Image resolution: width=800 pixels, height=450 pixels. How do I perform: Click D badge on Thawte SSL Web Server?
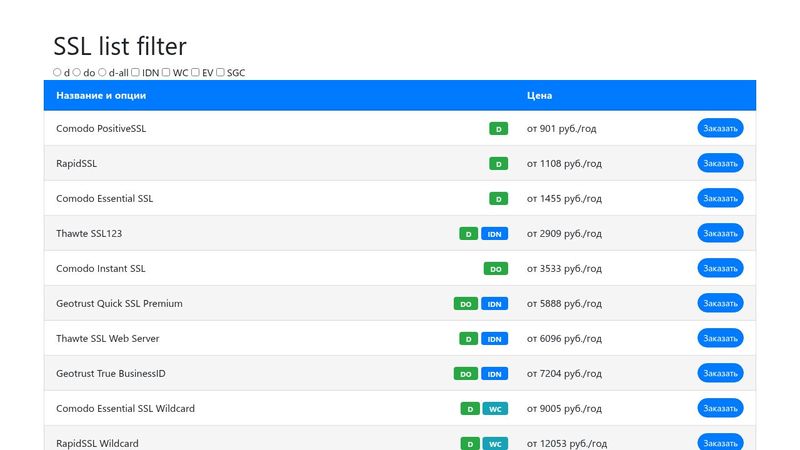(x=468, y=338)
